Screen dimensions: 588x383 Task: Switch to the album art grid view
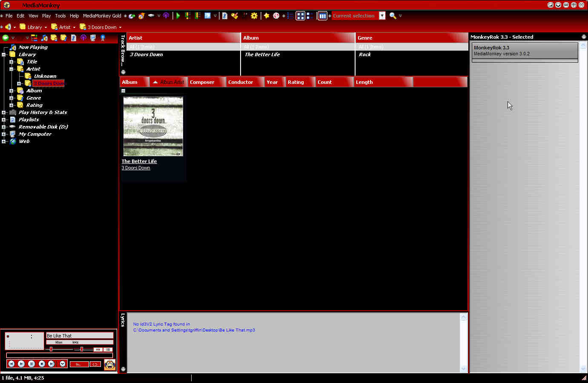pos(301,16)
